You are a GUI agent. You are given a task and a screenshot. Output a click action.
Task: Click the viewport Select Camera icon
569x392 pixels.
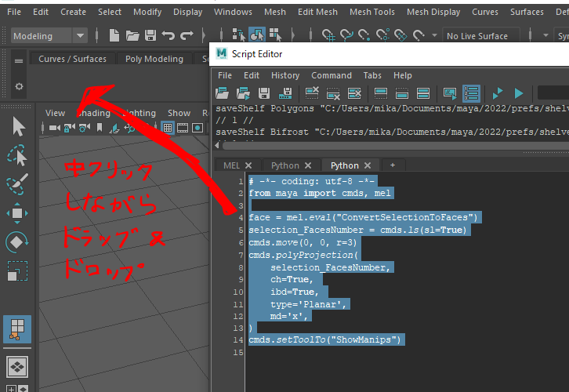[54, 128]
